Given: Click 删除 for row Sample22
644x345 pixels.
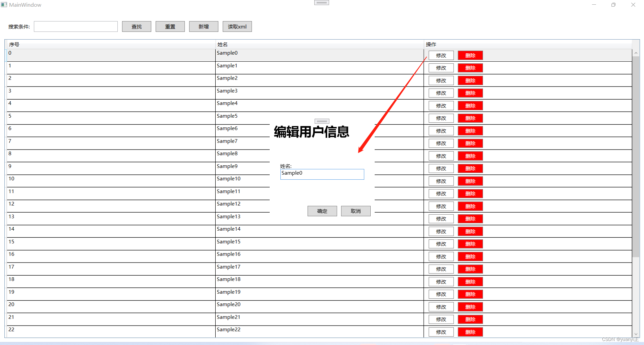Looking at the screenshot, I should click(x=470, y=332).
